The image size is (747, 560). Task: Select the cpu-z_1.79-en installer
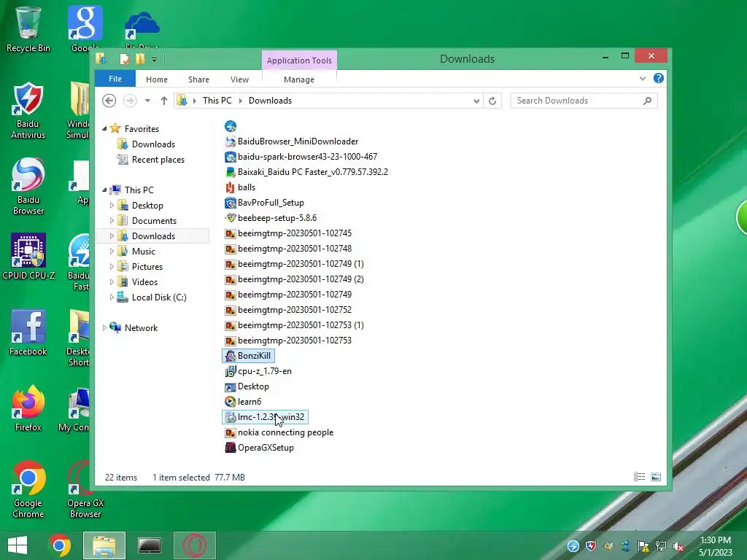(x=258, y=371)
